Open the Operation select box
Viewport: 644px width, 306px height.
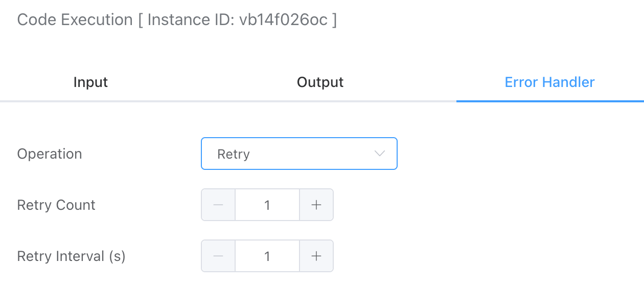coord(299,154)
